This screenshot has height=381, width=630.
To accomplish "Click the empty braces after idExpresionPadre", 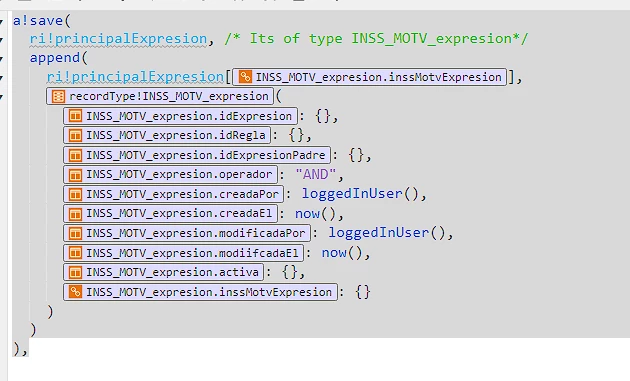I will coord(356,155).
